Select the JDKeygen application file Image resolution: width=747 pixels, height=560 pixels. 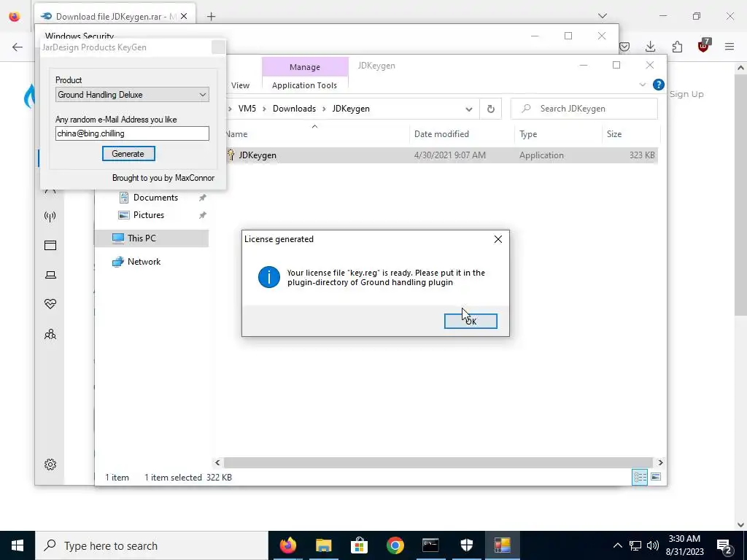point(441,155)
